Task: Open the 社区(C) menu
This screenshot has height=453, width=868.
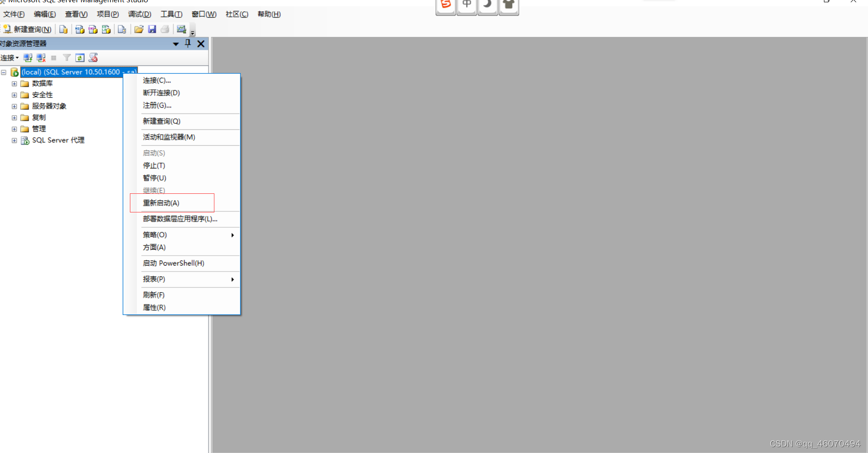Action: tap(237, 15)
